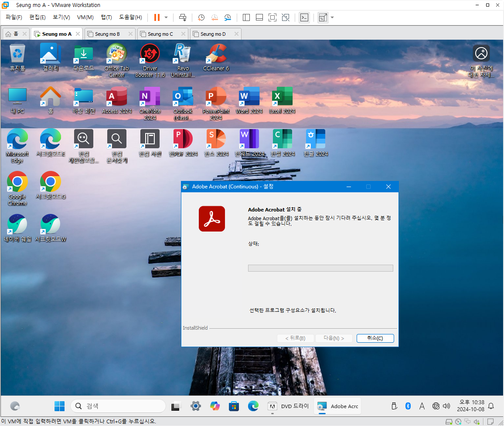
Task: Open the snapshot manager
Action: click(x=228, y=17)
